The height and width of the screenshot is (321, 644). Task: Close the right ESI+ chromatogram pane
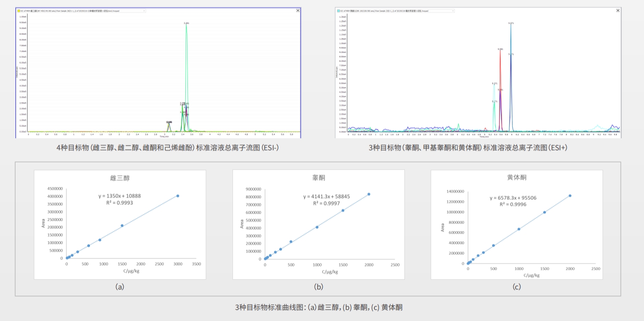pyautogui.click(x=618, y=11)
